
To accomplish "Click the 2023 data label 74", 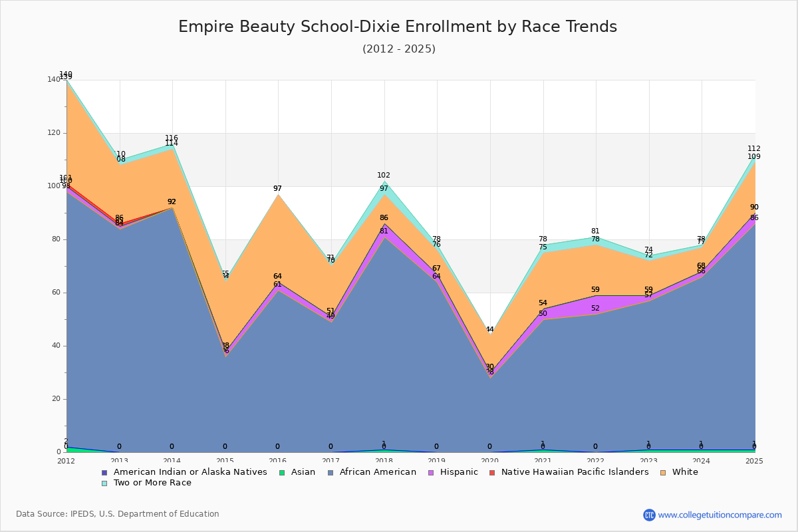I will (648, 250).
